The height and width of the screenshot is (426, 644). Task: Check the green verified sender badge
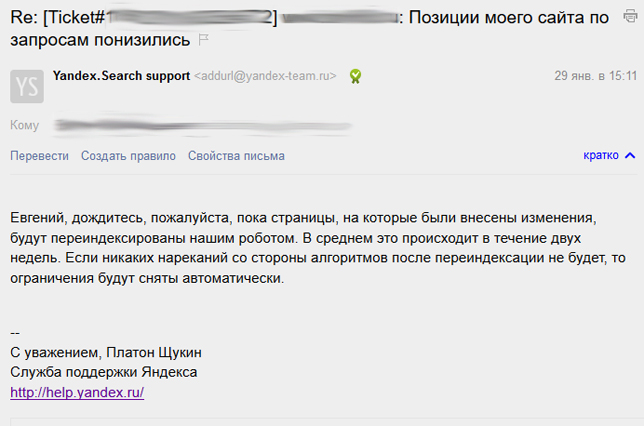point(355,76)
